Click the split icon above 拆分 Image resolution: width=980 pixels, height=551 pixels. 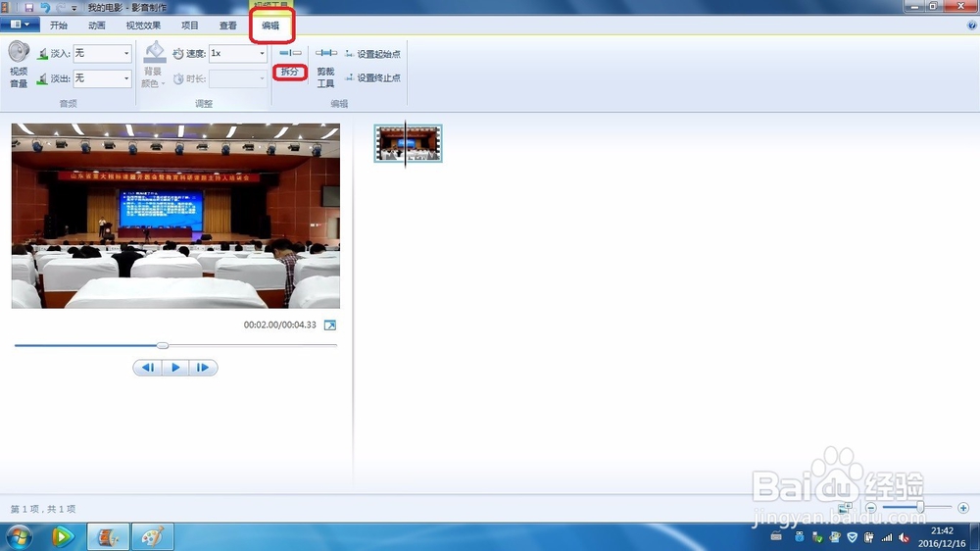tap(290, 53)
